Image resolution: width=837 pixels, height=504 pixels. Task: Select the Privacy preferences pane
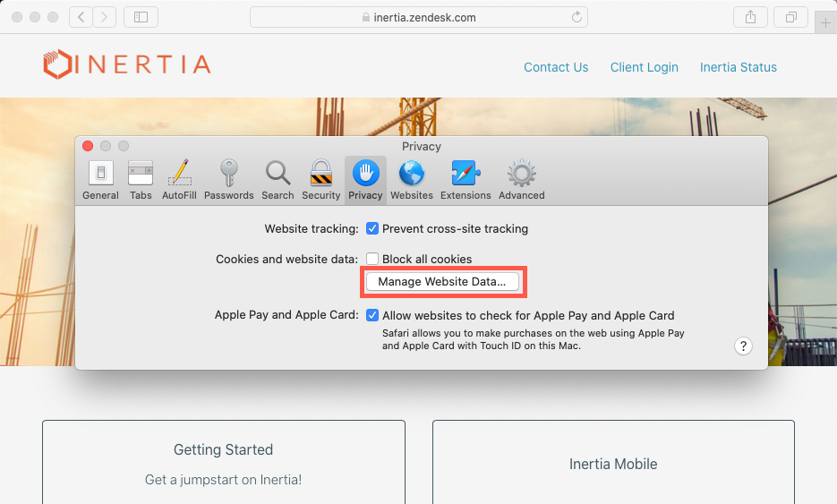point(365,180)
